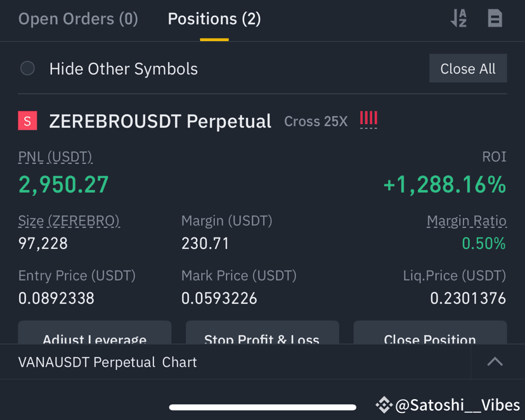The height and width of the screenshot is (420, 525).
Task: Tap the Cross 25X margin mode label
Action: click(316, 122)
